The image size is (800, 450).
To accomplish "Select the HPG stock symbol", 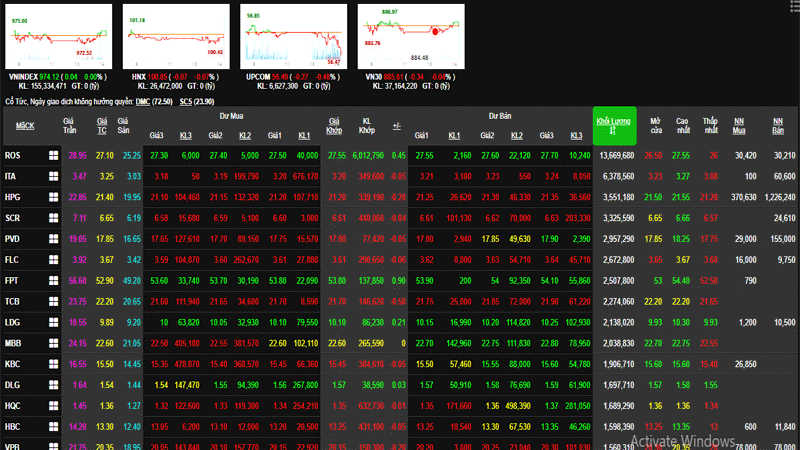I will click(12, 197).
